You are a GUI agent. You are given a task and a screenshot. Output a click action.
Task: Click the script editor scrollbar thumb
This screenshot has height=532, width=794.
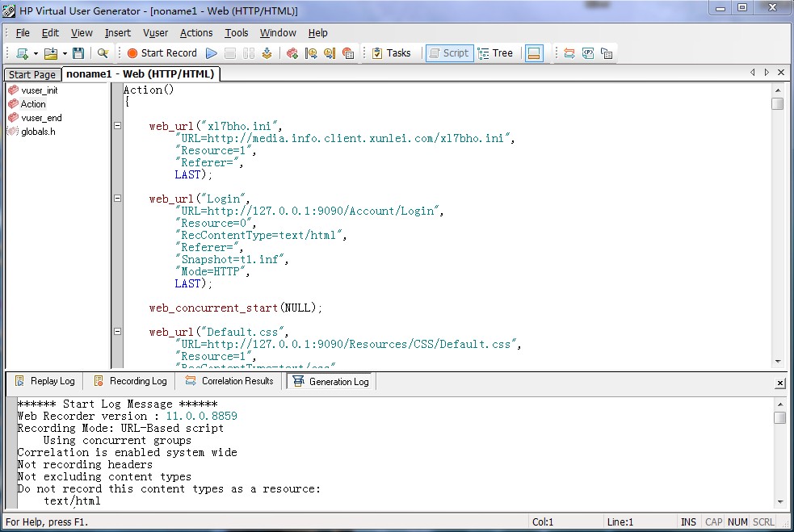pyautogui.click(x=778, y=104)
